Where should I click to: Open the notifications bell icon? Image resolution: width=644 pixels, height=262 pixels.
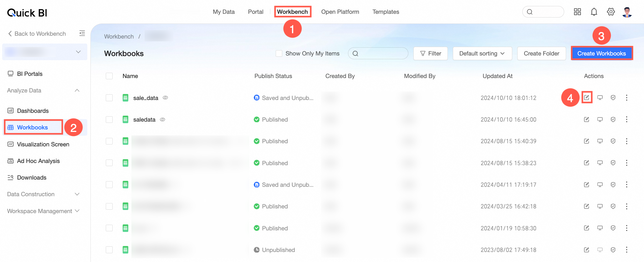pos(594,12)
